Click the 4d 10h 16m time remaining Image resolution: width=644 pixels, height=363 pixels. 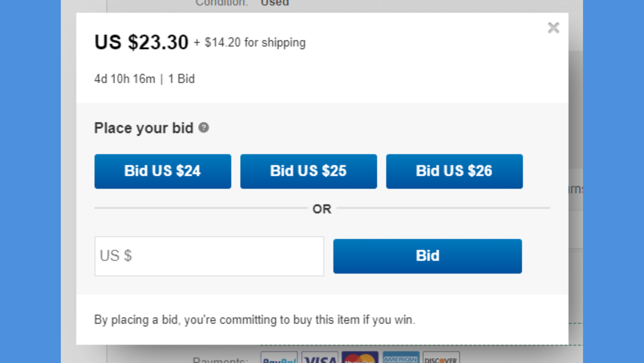(x=125, y=79)
